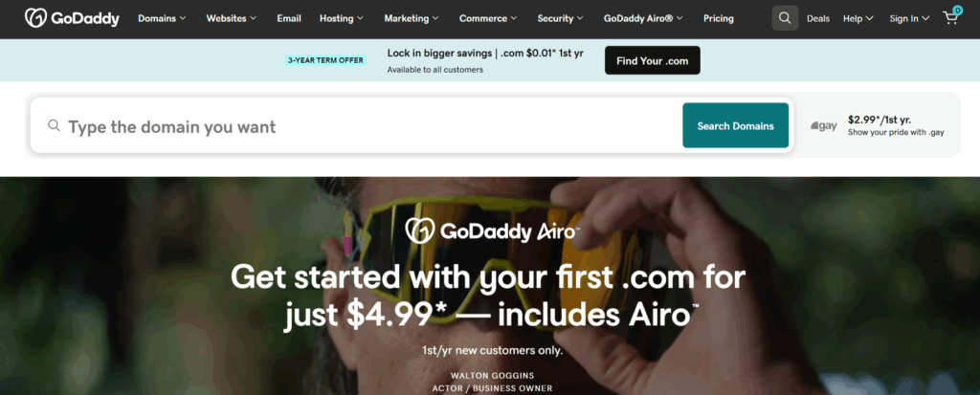Open the shopping cart icon
The height and width of the screenshot is (395, 980).
[951, 17]
